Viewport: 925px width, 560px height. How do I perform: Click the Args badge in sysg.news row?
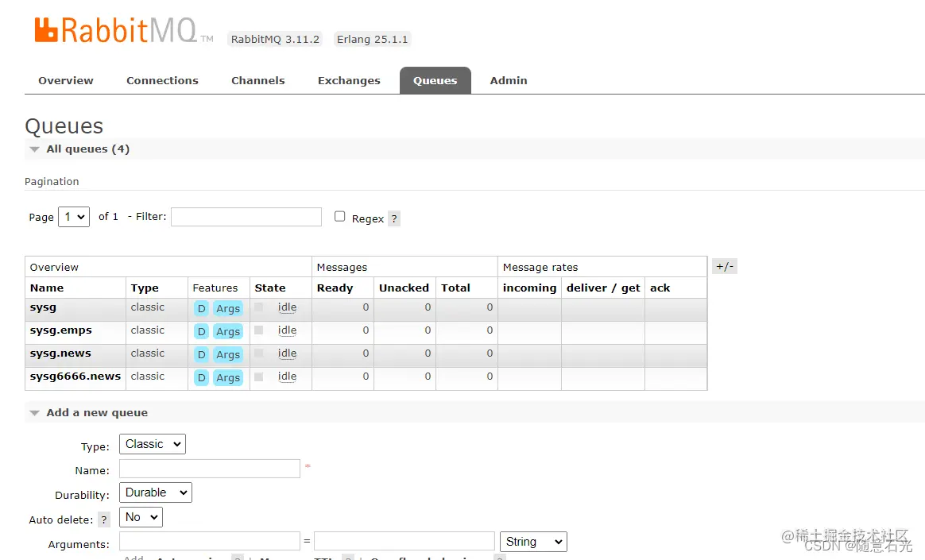click(x=228, y=354)
